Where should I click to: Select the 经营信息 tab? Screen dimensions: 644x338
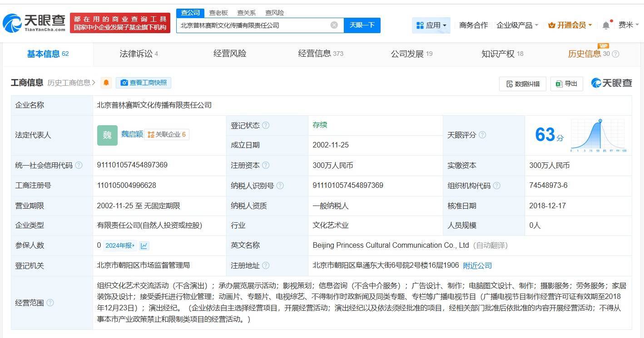(x=321, y=54)
